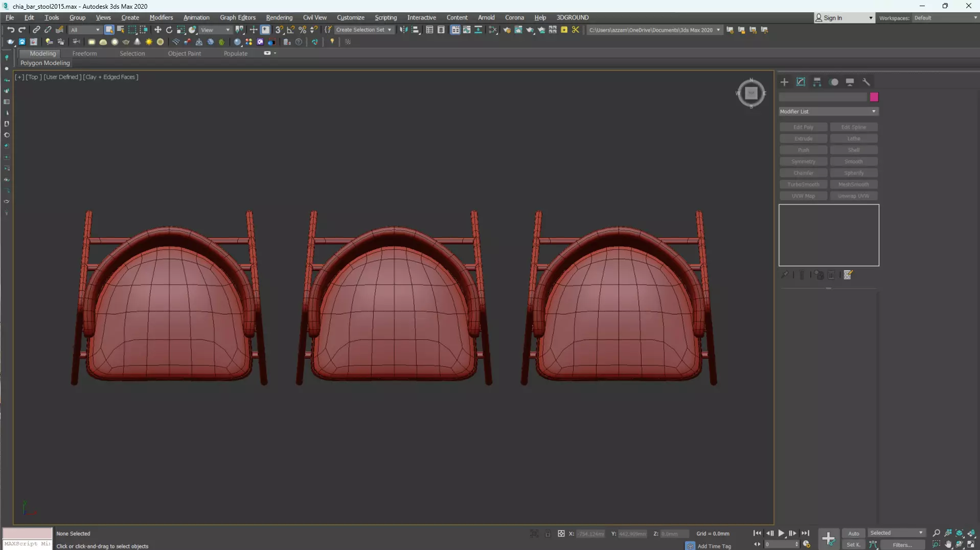Click the scissors icon in main toolbar
Screen dimensions: 980x550
pyautogui.click(x=576, y=30)
